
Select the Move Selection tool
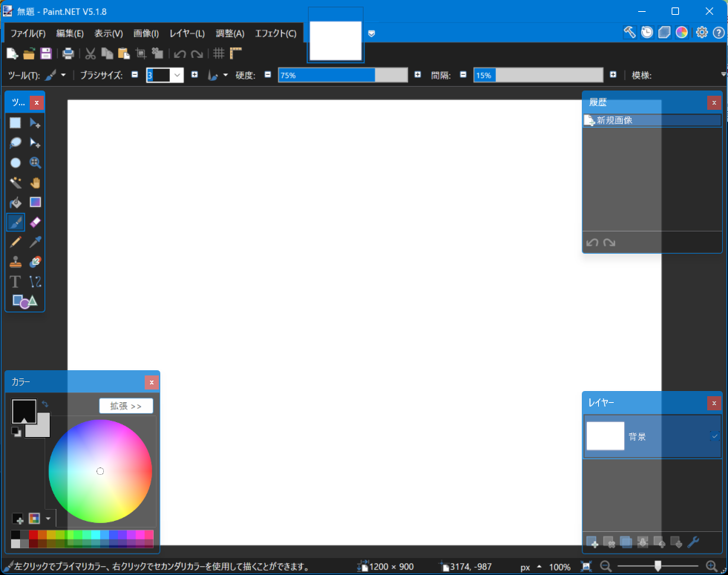tap(36, 142)
